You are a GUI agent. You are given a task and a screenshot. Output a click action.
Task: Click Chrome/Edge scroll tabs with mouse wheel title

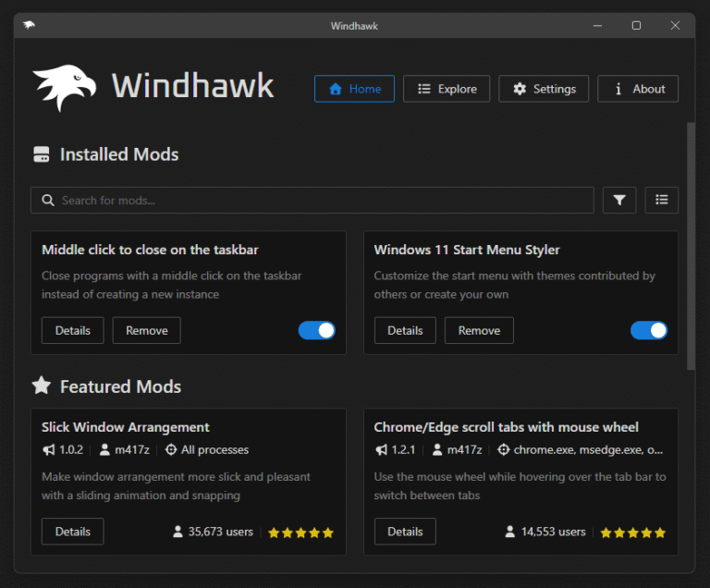click(x=507, y=427)
